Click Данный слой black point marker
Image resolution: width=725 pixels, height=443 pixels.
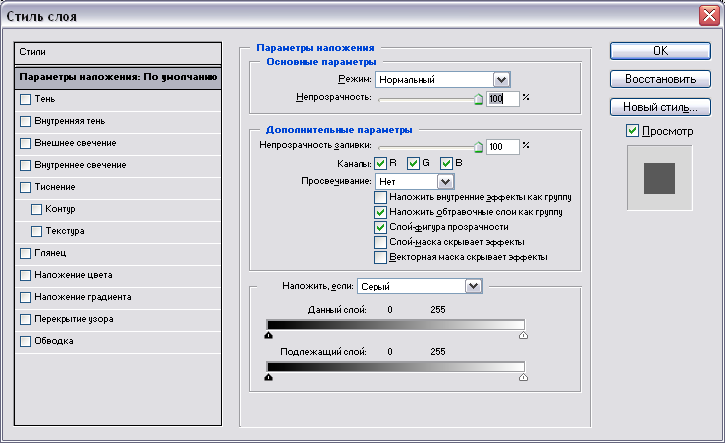point(269,335)
